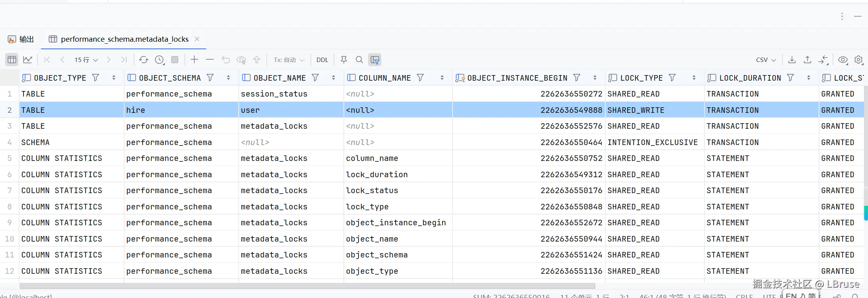Hide the tool window with the dash
Viewport: 868px width, 298px height.
tap(858, 16)
